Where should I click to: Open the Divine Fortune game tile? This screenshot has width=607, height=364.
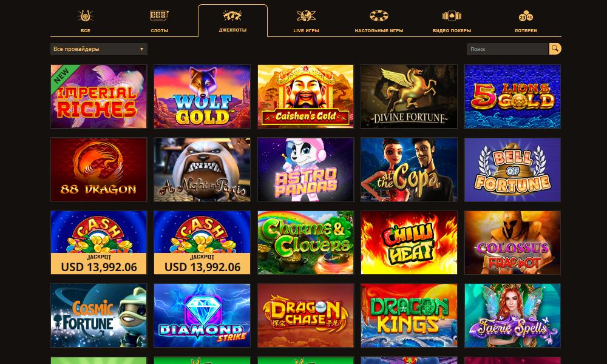point(409,96)
